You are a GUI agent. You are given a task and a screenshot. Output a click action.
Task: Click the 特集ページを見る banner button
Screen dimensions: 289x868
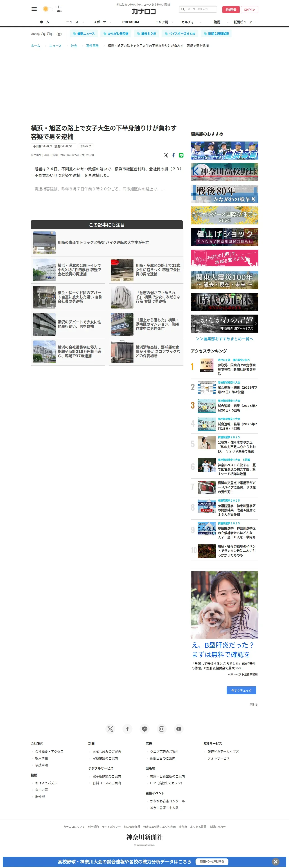(212, 862)
